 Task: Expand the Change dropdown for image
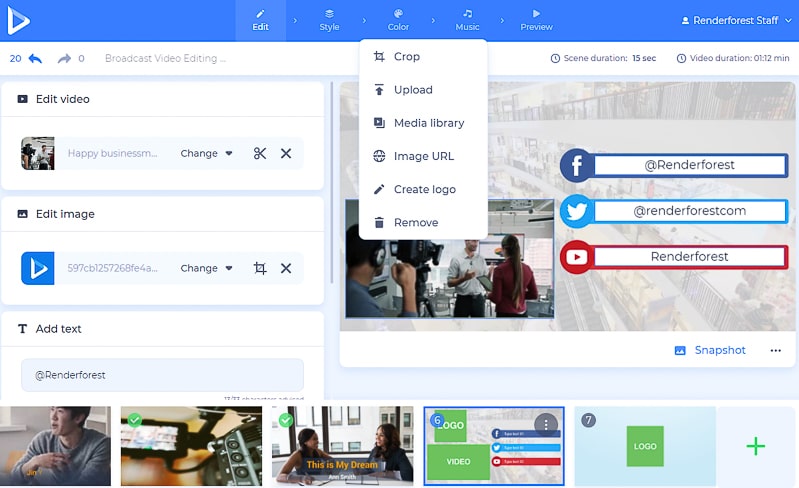[206, 268]
